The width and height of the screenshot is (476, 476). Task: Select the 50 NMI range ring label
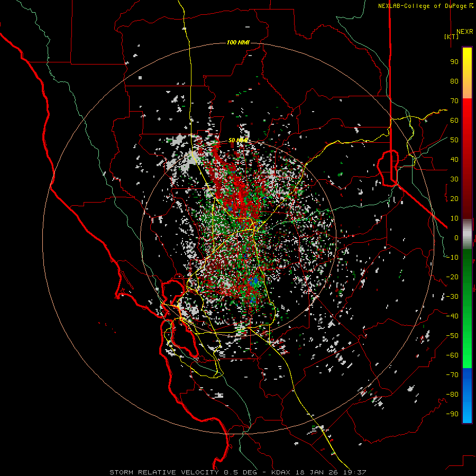coord(239,140)
